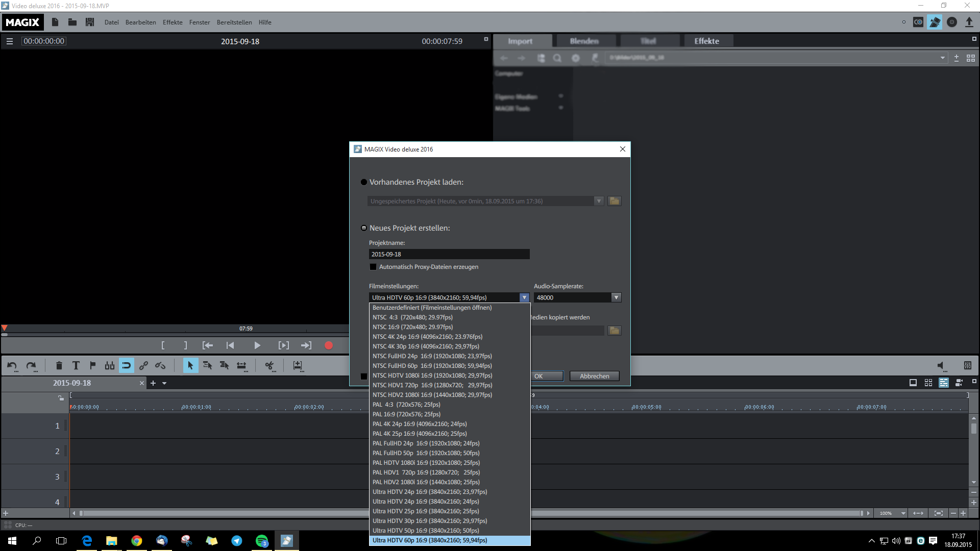This screenshot has width=980, height=551.
Task: Click the preview position slider marker
Action: (x=4, y=328)
